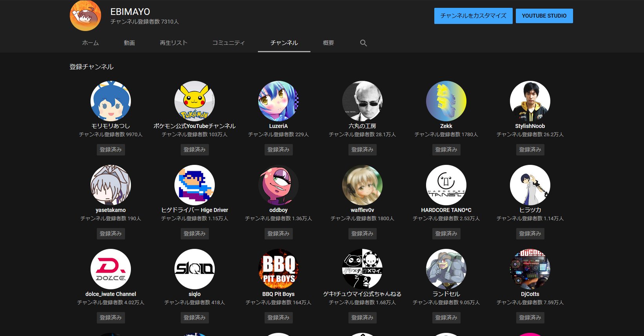Open ランドセル channel avatar
This screenshot has width=644, height=336.
(446, 269)
